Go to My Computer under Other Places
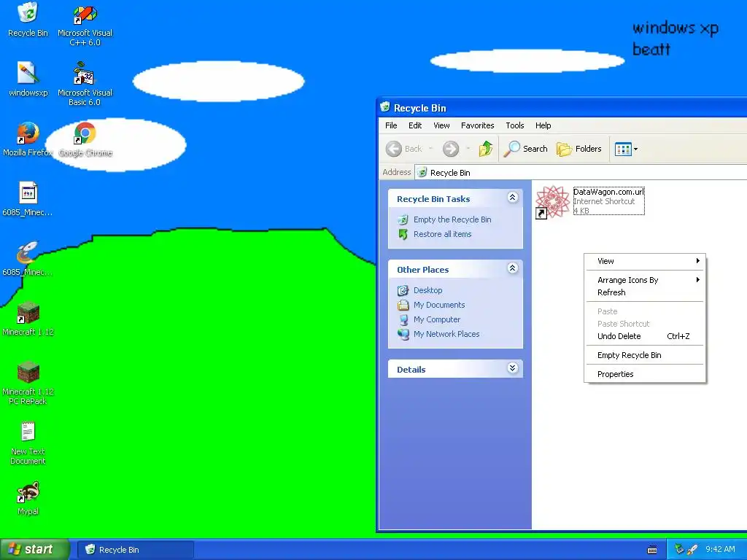 click(436, 319)
